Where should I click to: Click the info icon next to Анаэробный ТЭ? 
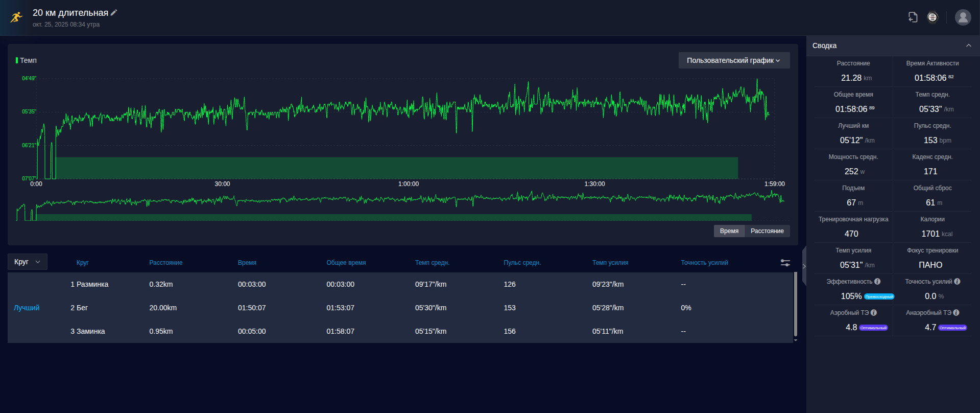pos(956,313)
